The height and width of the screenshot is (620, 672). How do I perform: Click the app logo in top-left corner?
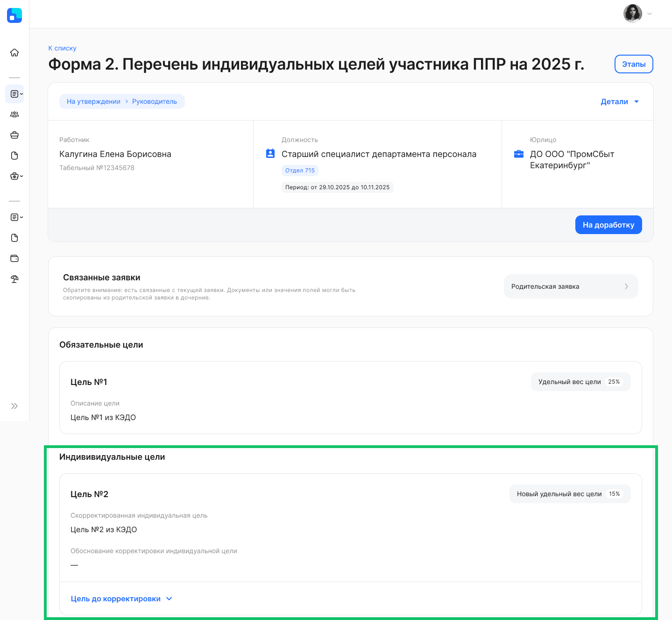[14, 15]
